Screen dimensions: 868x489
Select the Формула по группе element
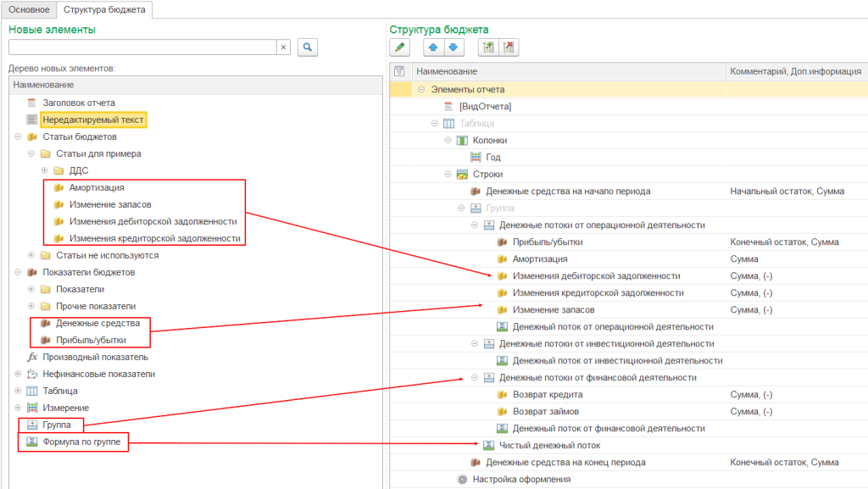(81, 442)
